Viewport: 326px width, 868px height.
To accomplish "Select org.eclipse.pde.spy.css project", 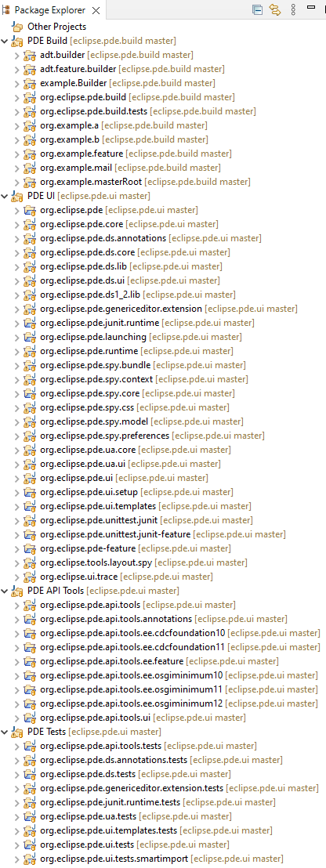I will coord(135,407).
